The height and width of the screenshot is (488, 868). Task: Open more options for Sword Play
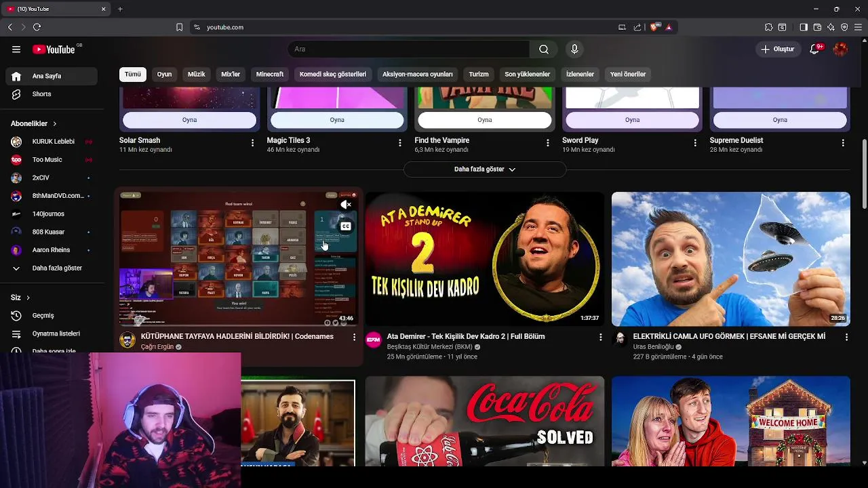695,143
